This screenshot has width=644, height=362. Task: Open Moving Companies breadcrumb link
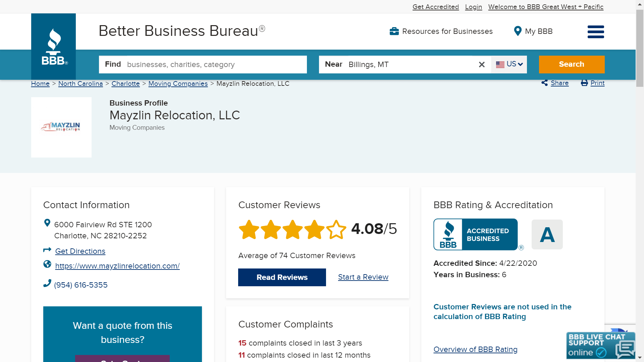tap(178, 83)
